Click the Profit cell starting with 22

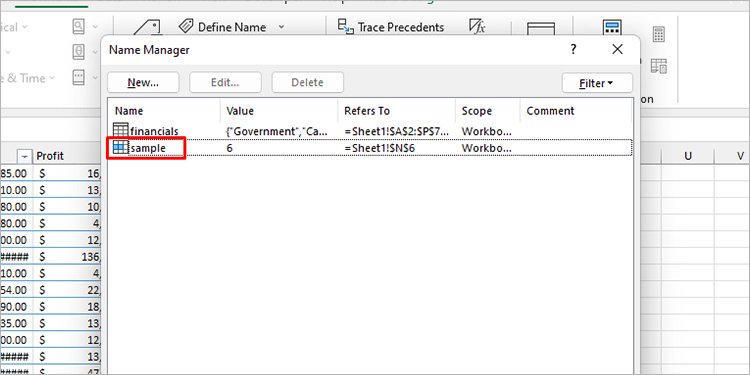(x=66, y=290)
